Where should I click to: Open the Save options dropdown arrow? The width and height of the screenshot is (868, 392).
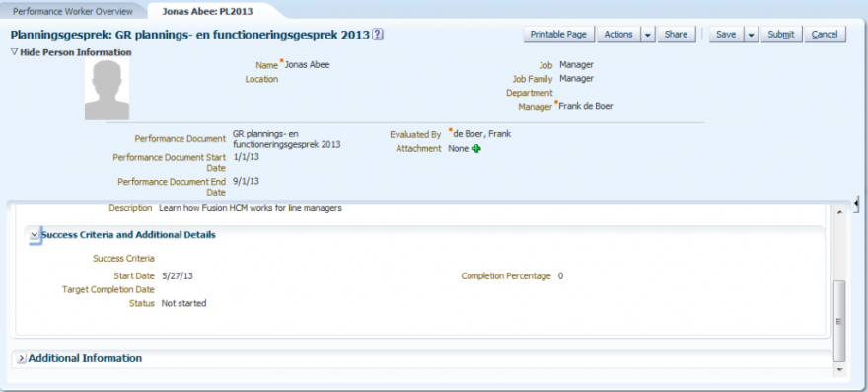[752, 35]
